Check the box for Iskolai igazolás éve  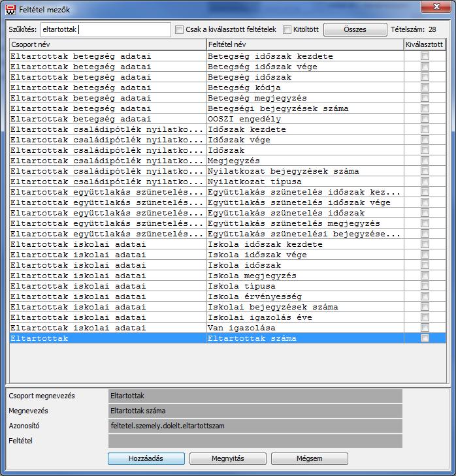(x=425, y=317)
